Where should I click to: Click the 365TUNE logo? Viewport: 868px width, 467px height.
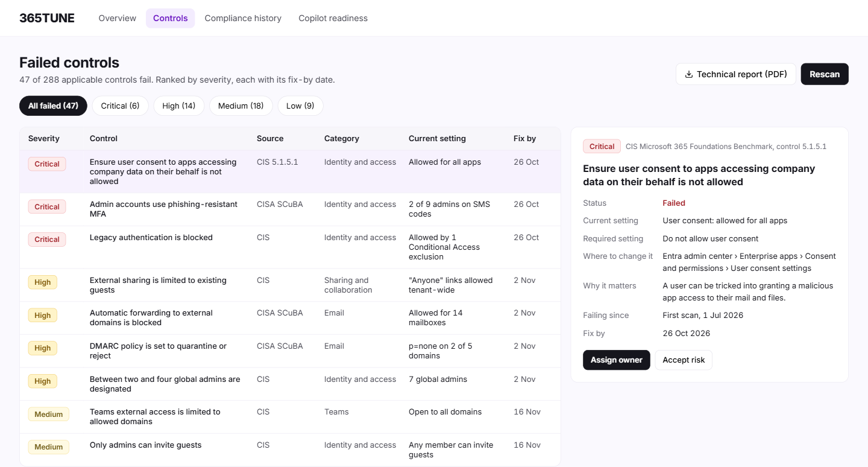47,18
